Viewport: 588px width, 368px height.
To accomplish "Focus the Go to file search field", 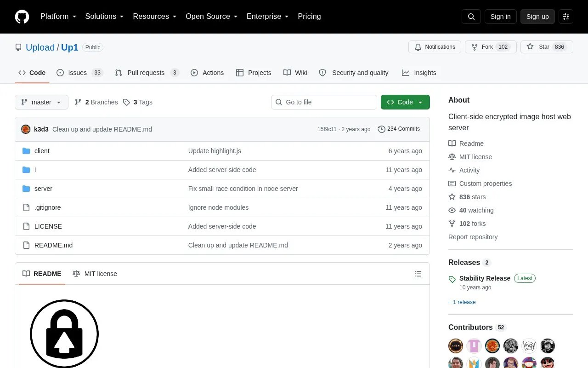I will [324, 102].
